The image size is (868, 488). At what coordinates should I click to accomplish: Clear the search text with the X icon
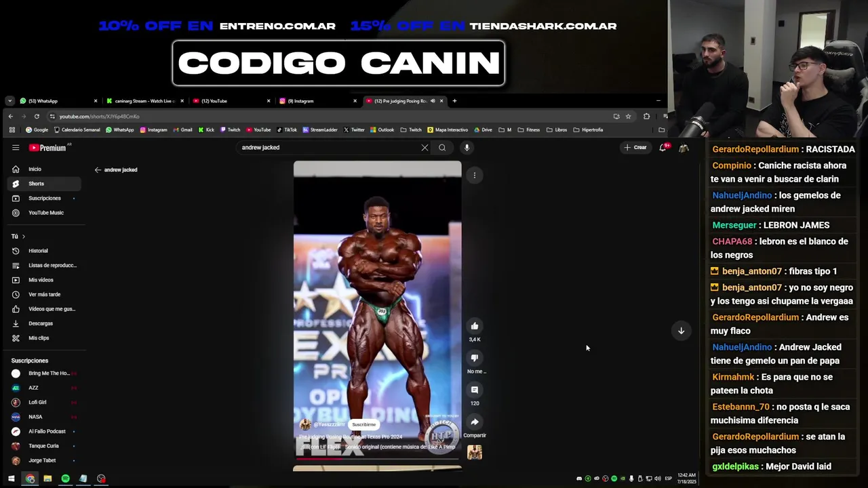(x=425, y=147)
